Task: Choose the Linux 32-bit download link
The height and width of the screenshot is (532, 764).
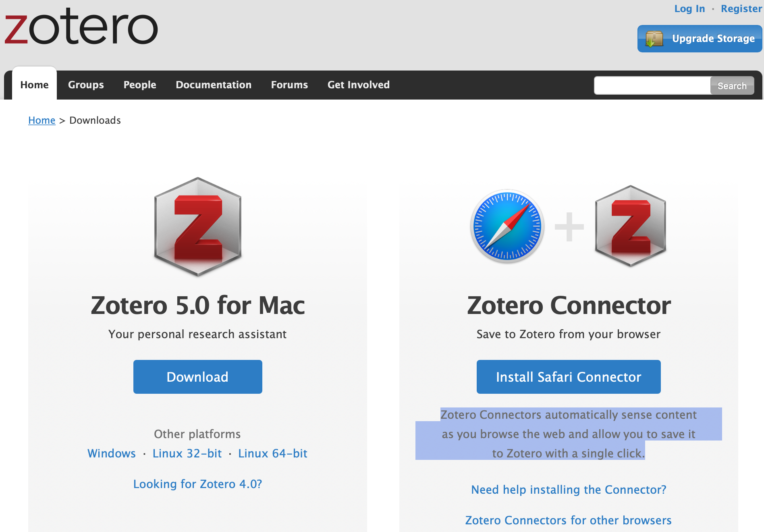Action: (187, 453)
